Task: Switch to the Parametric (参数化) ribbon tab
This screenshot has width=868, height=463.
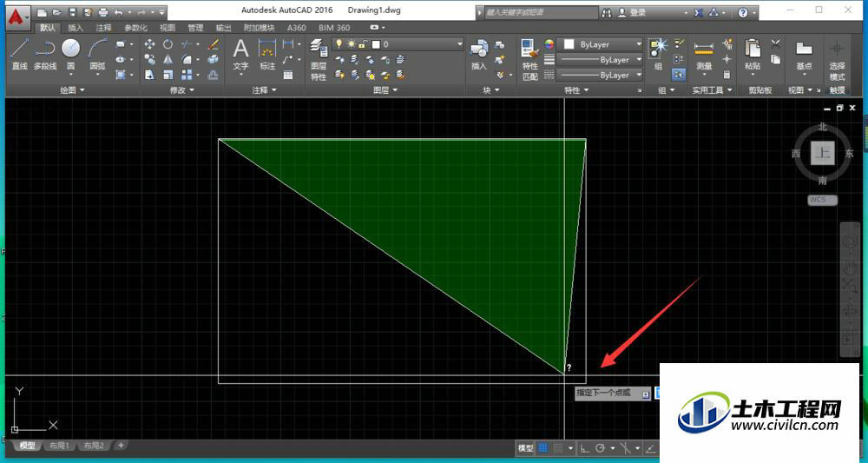Action: click(x=135, y=28)
